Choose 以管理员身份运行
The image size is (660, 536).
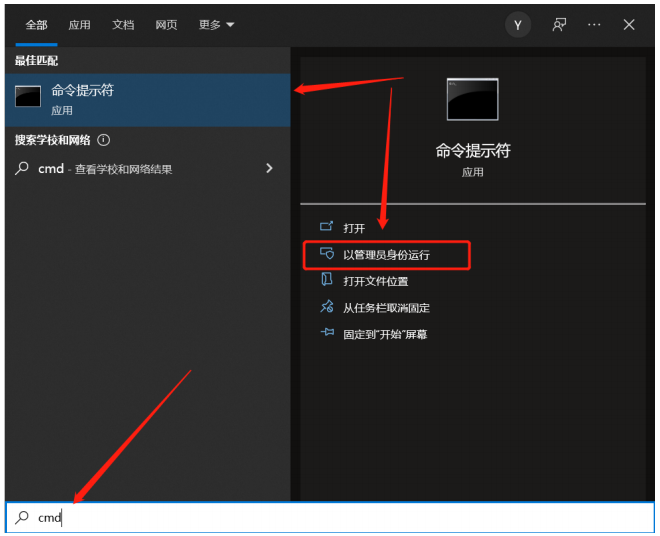point(386,255)
